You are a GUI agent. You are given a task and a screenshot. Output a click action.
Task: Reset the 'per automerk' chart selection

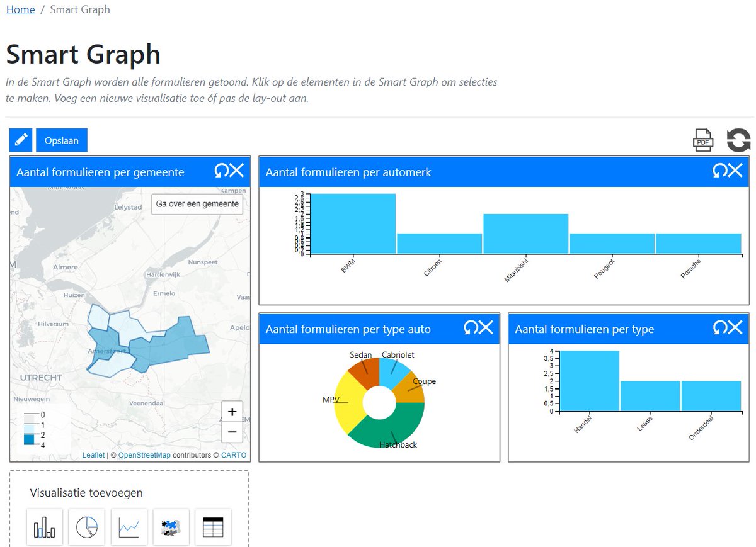click(x=719, y=171)
